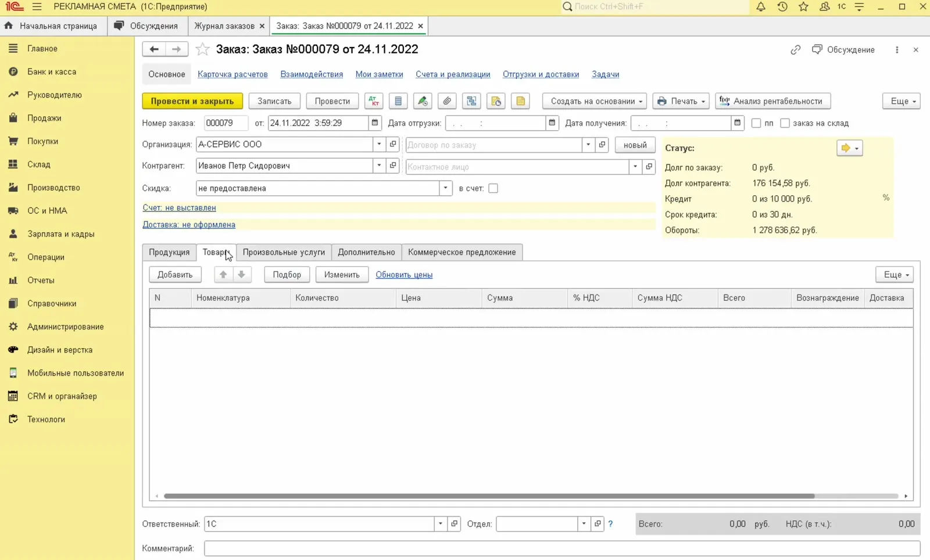Add order to favorites with star
This screenshot has height=560, width=930.
point(202,49)
